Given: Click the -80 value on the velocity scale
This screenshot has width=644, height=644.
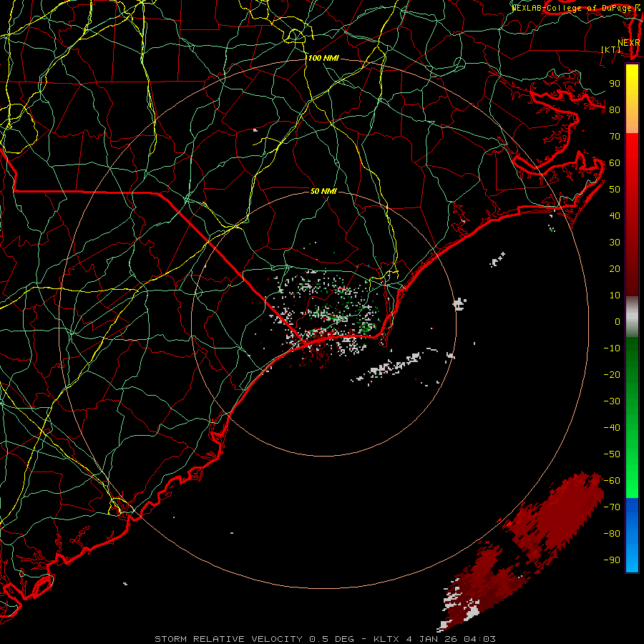Looking at the screenshot, I should tap(612, 534).
